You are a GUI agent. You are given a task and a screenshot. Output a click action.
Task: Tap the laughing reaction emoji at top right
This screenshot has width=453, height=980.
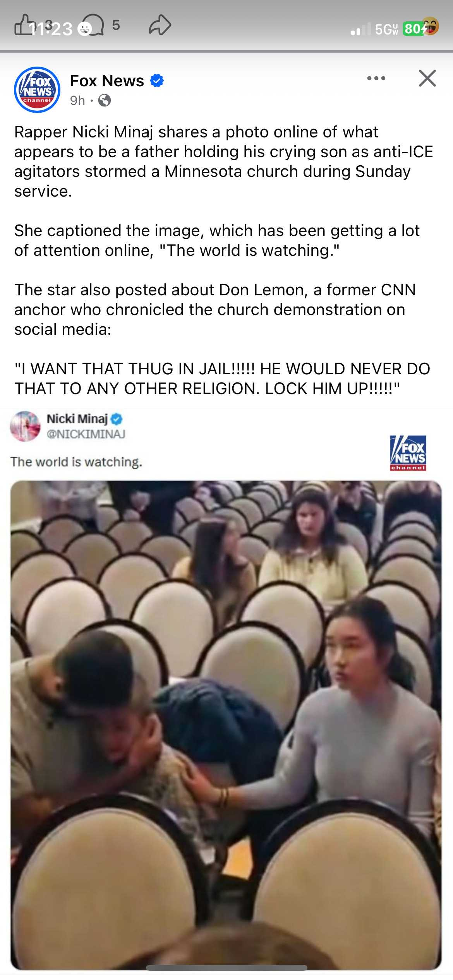click(x=430, y=26)
